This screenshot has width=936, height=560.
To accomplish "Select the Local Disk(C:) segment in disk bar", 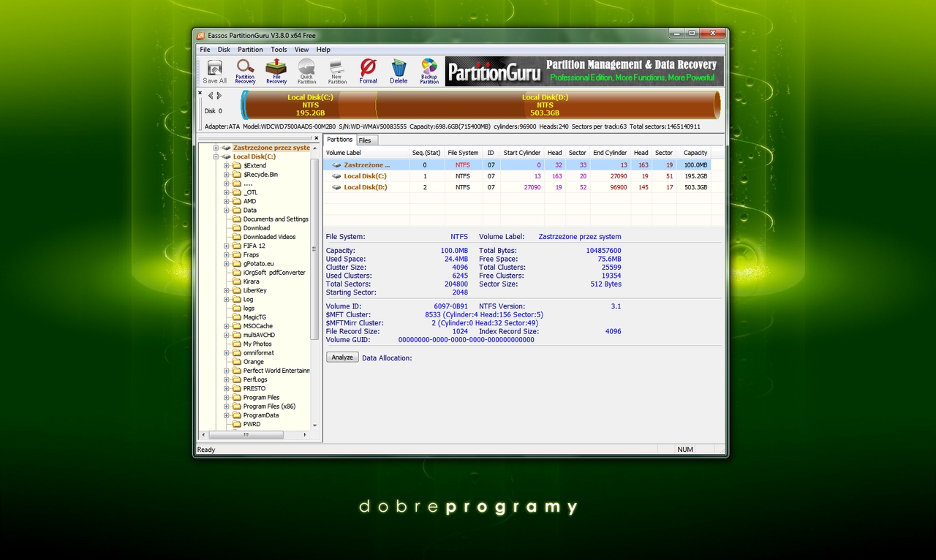I will pos(310,105).
